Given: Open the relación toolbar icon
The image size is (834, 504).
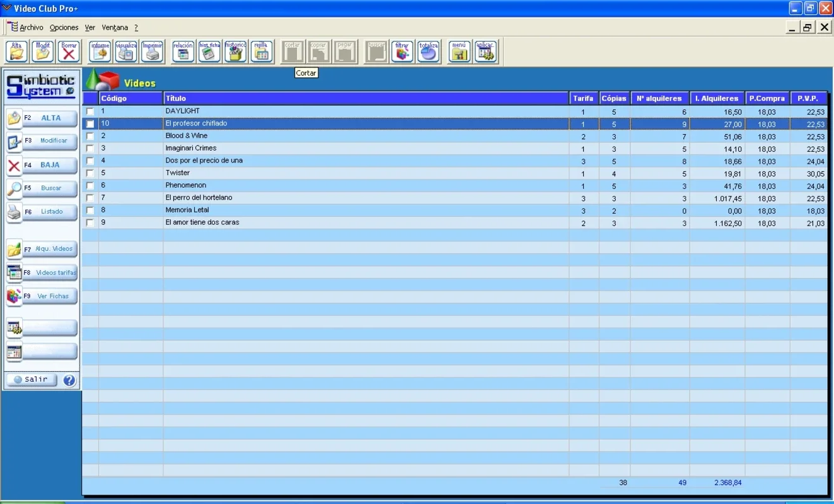Looking at the screenshot, I should pos(183,52).
